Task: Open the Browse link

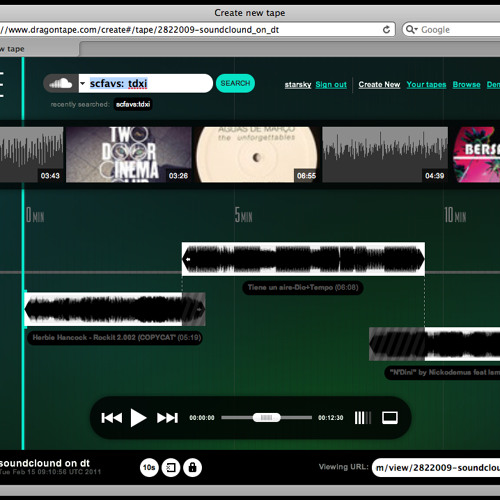Action: (x=466, y=85)
